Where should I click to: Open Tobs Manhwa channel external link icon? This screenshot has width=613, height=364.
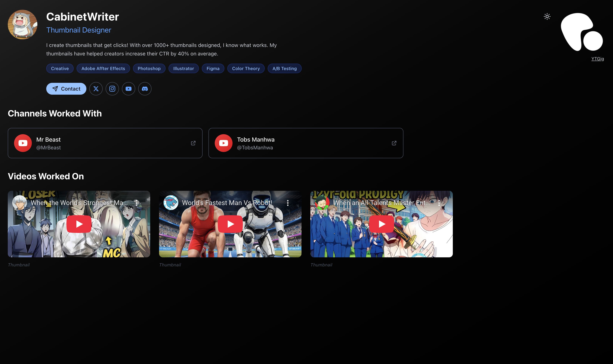394,143
